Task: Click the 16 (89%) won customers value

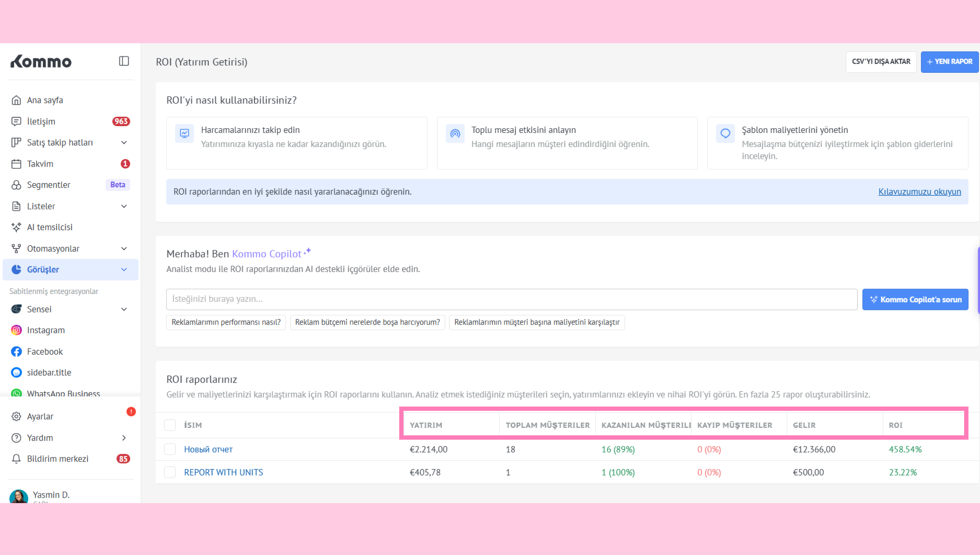Action: pos(618,449)
